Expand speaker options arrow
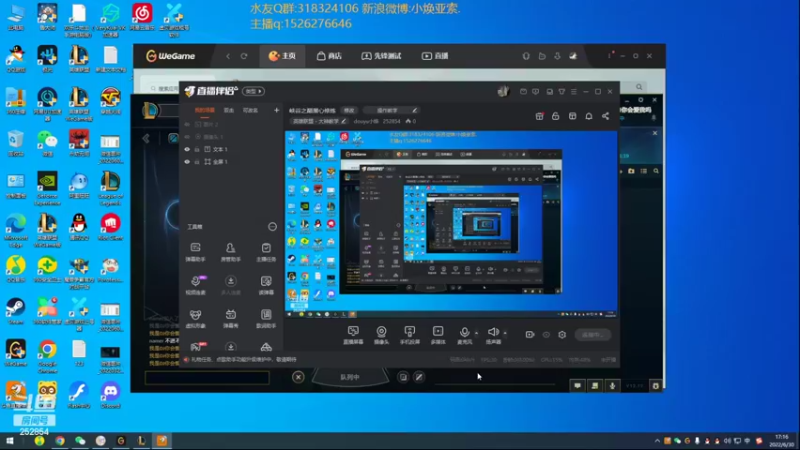This screenshot has width=800, height=450. point(505,333)
